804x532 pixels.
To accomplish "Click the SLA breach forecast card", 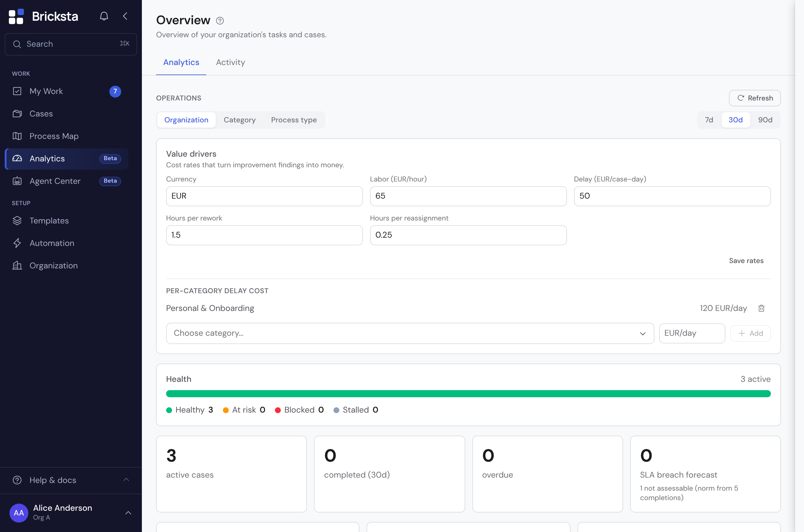I will (705, 474).
